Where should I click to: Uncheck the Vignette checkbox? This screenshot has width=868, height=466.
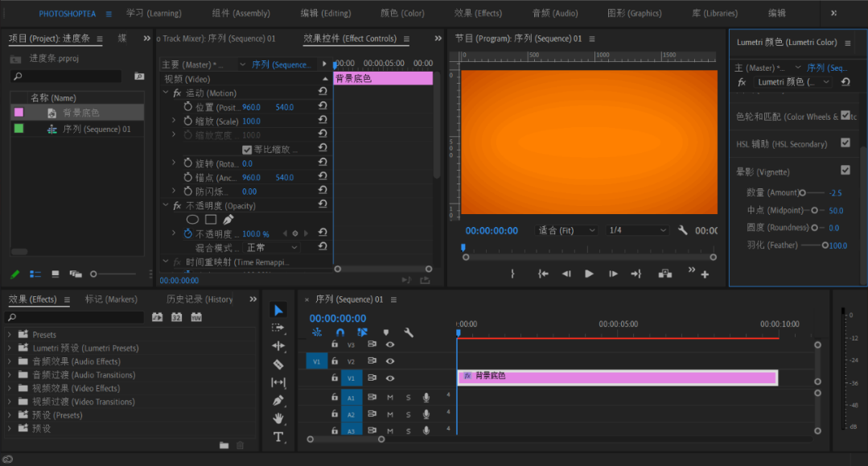pyautogui.click(x=845, y=170)
